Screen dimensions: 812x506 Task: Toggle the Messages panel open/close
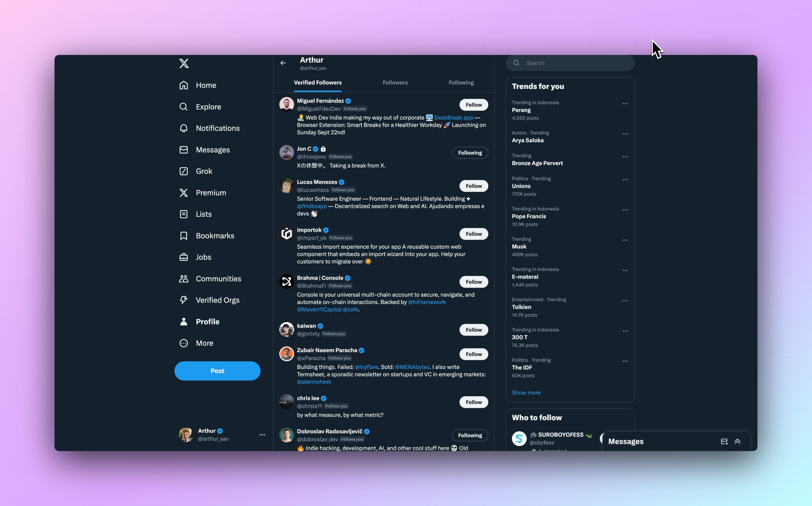click(x=737, y=441)
